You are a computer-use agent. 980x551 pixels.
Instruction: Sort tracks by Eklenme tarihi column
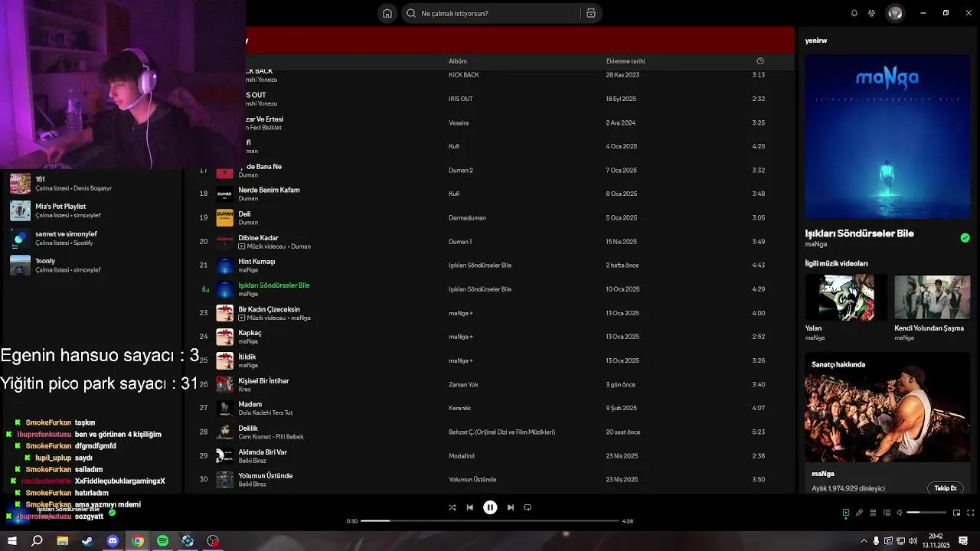click(626, 61)
